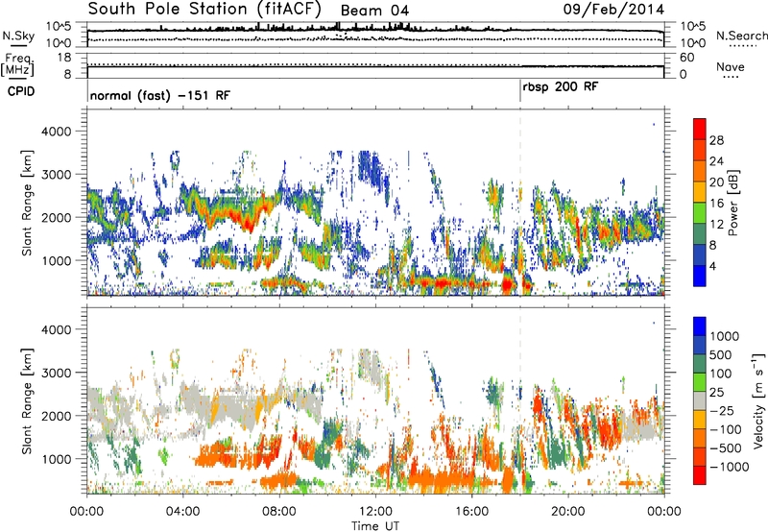Click the '12:00' time tick label
Screen dimensions: 768x532
(x=375, y=512)
